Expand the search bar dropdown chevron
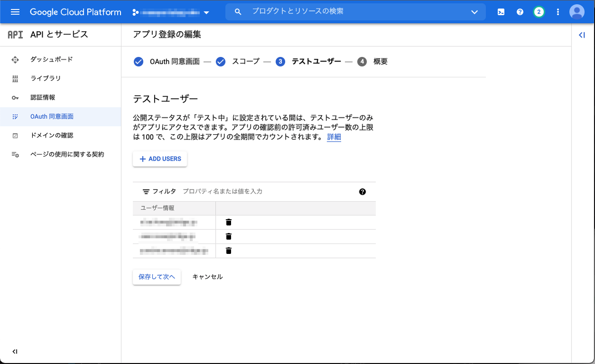This screenshot has width=595, height=364. coord(475,12)
